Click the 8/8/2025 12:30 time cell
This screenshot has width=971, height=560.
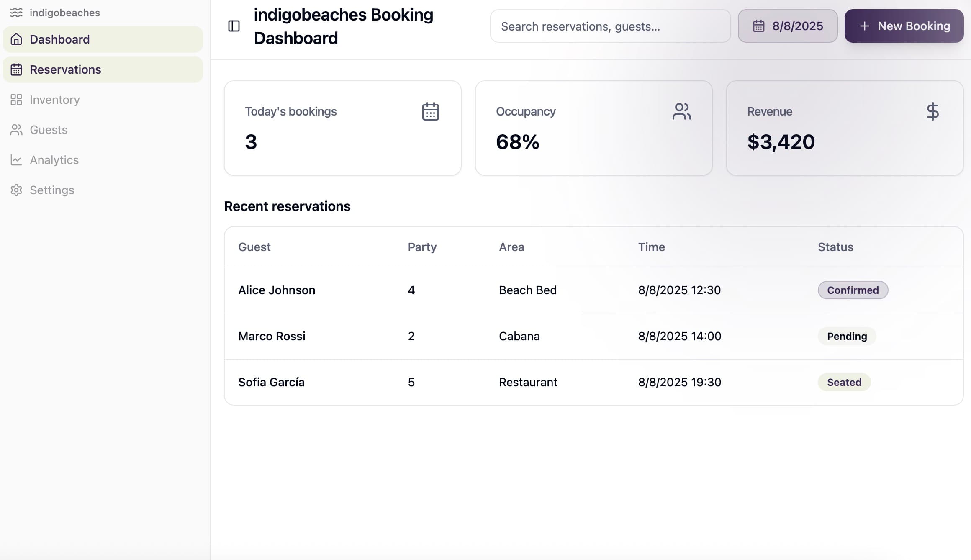pyautogui.click(x=679, y=290)
